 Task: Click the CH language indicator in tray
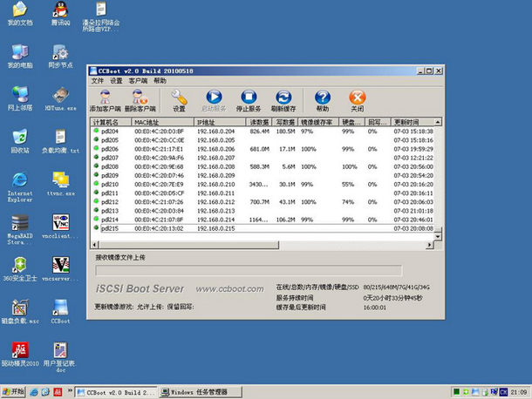[503, 392]
